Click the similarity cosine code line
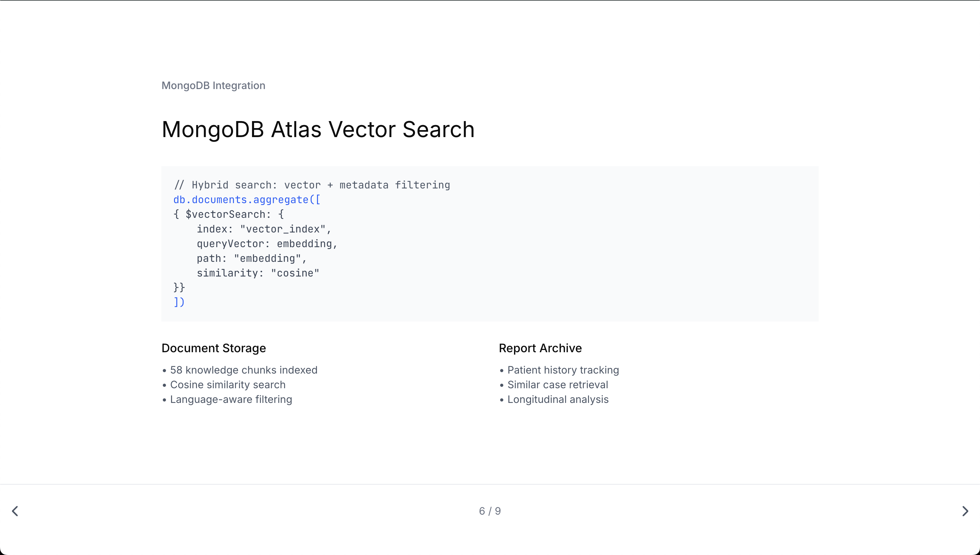980x555 pixels. click(258, 273)
